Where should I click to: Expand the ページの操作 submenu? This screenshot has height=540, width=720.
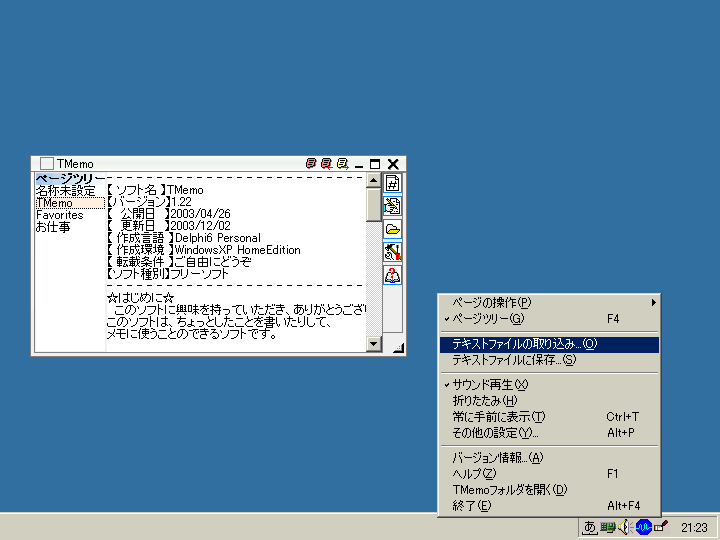click(x=550, y=303)
